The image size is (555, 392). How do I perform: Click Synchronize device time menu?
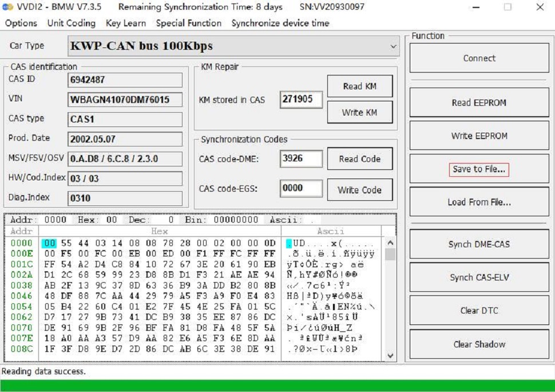tap(280, 23)
